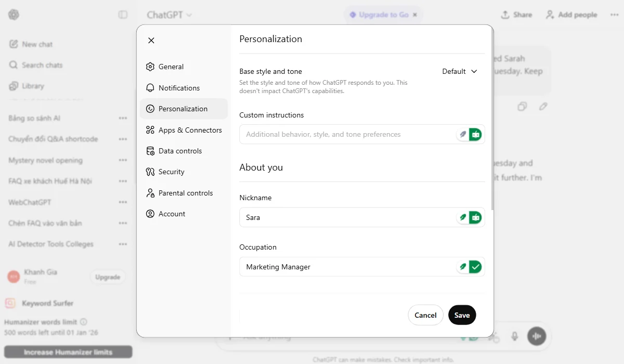This screenshot has height=364, width=624.
Task: Switch to the Notifications settings section
Action: pos(179,88)
